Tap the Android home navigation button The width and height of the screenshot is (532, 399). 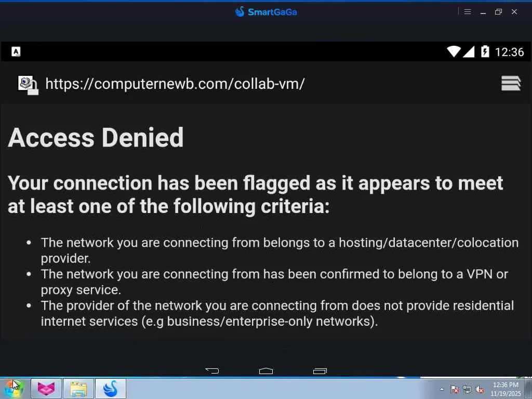(x=266, y=370)
